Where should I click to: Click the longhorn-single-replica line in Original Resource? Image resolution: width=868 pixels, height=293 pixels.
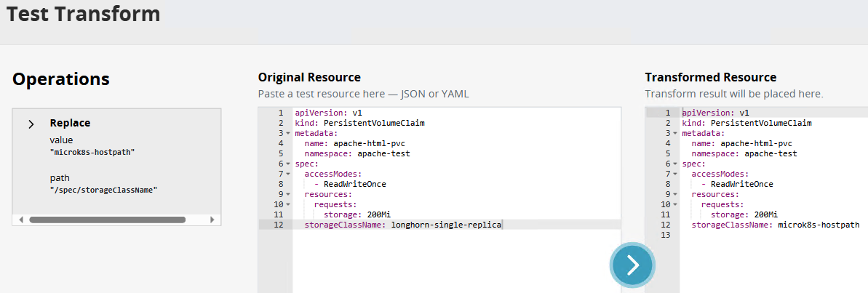tap(446, 225)
